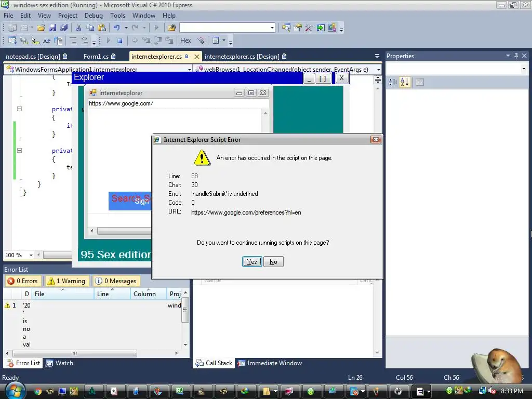Click No in the script error dialog
The height and width of the screenshot is (399, 532).
click(x=273, y=262)
